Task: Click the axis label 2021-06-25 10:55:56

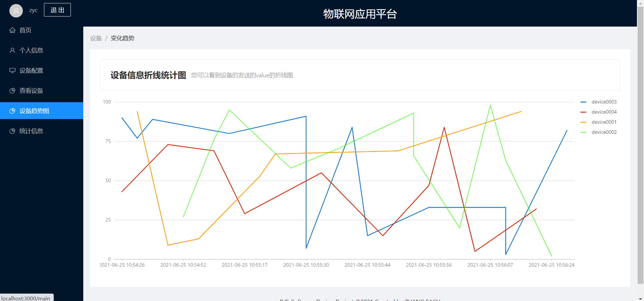Action: (429, 265)
